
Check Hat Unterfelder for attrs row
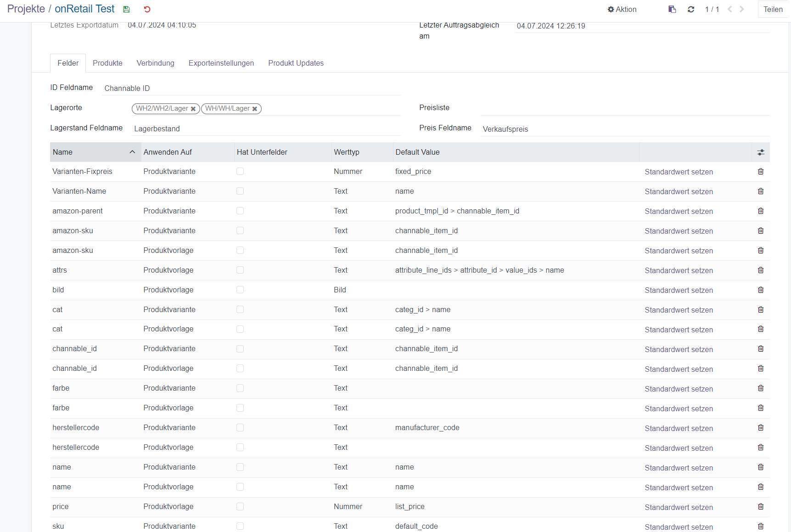tap(240, 270)
